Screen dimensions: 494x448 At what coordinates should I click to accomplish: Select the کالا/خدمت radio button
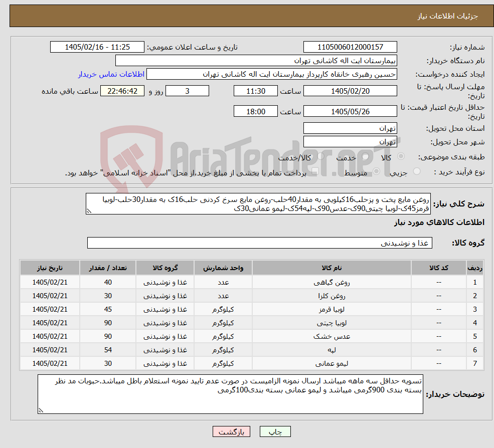(x=320, y=156)
